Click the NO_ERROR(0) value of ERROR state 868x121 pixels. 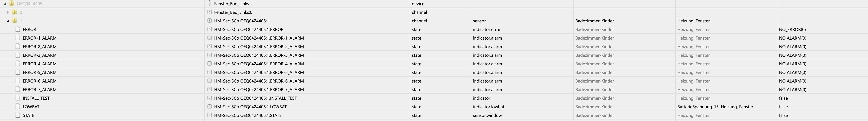click(x=792, y=29)
